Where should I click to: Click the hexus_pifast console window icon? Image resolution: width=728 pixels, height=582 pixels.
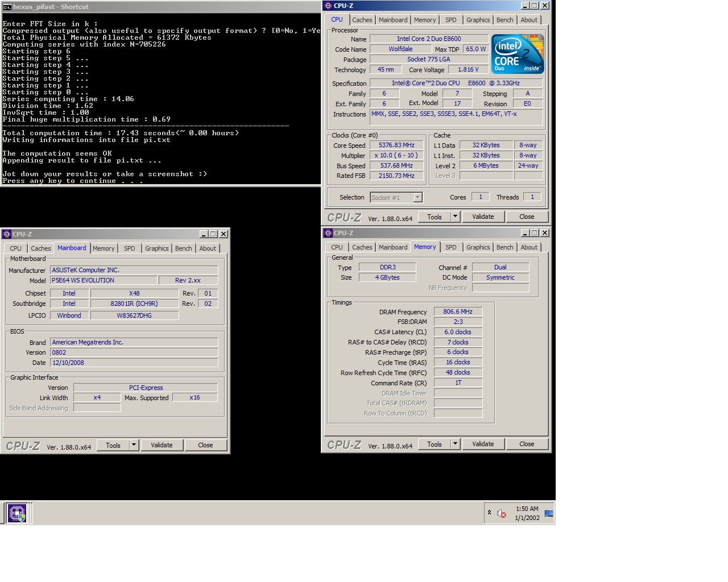tap(7, 7)
